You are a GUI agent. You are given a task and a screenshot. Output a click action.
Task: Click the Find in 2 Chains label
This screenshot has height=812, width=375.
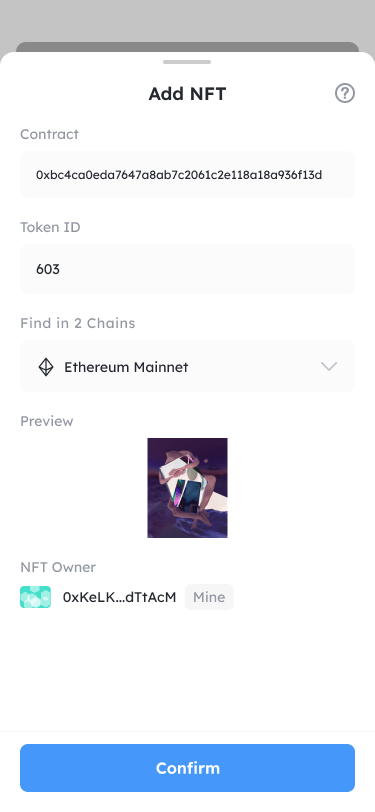click(x=78, y=323)
